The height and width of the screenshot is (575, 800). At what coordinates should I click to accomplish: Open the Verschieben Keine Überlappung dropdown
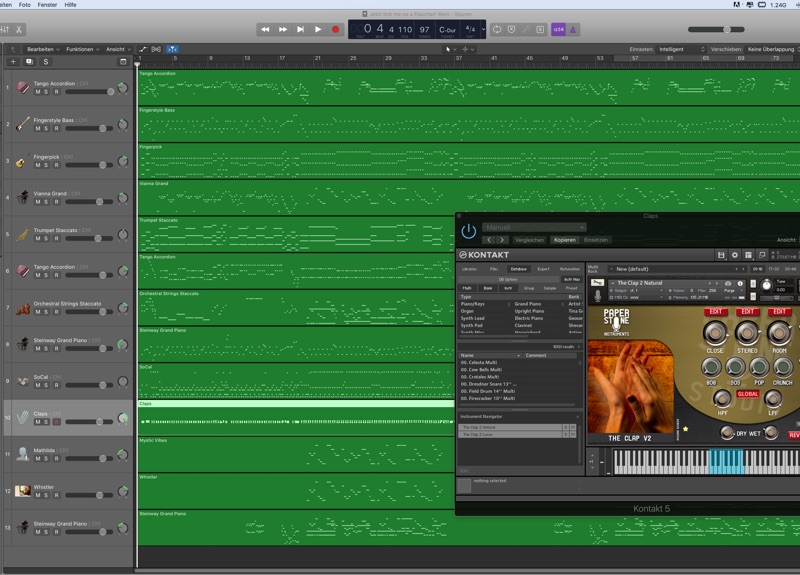click(x=773, y=49)
